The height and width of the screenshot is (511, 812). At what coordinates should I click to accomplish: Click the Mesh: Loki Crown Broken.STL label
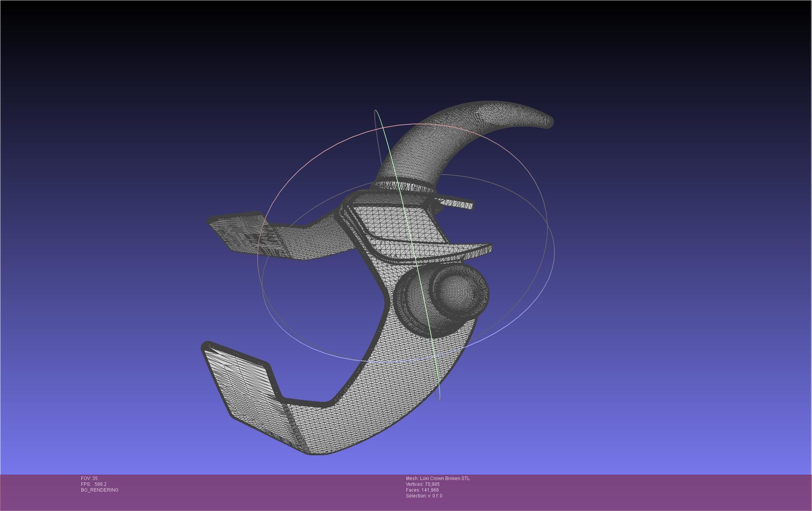click(x=438, y=478)
